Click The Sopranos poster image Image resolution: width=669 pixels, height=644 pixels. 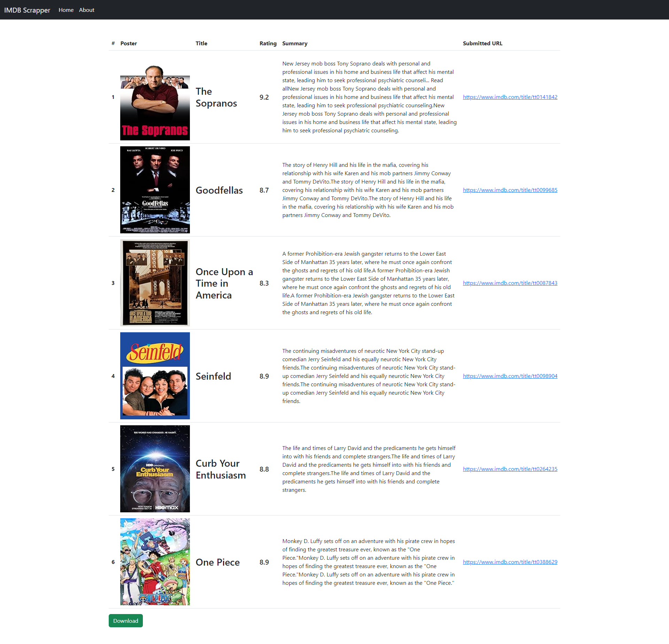pos(155,103)
